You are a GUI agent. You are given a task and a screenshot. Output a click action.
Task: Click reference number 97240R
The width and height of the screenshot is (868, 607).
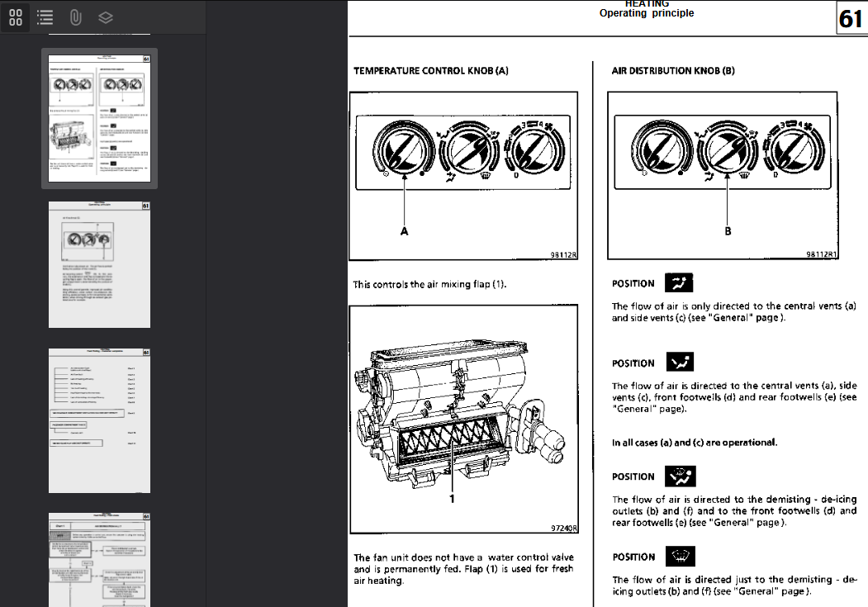coord(564,529)
